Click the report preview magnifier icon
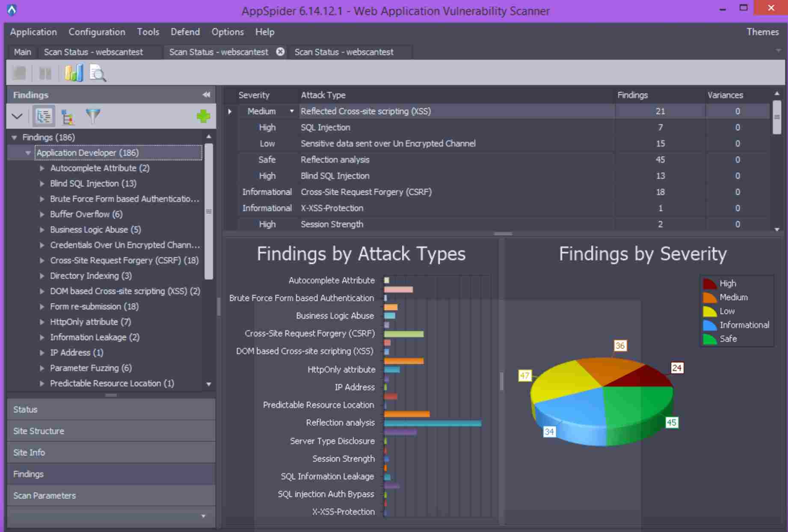Screen dimensions: 788x532 pyautogui.click(x=98, y=73)
